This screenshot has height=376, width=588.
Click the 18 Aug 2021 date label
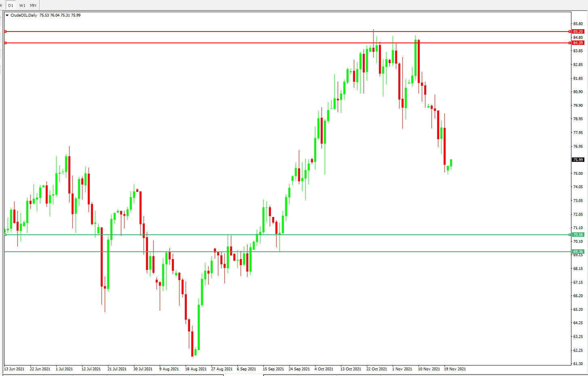[196, 369]
